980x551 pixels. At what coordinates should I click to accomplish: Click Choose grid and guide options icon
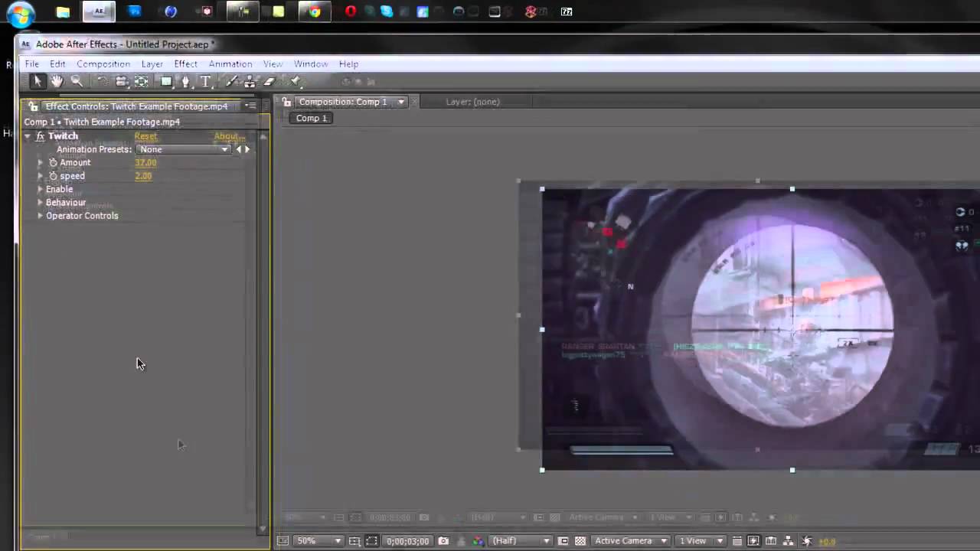[354, 541]
